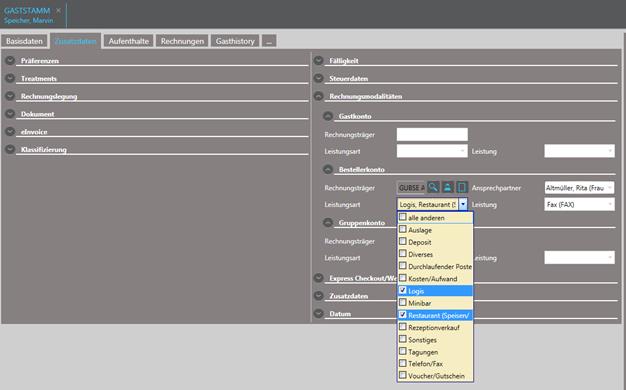Check the Telefon/Fax option
Viewport: 626px width, 390px height.
(403, 363)
